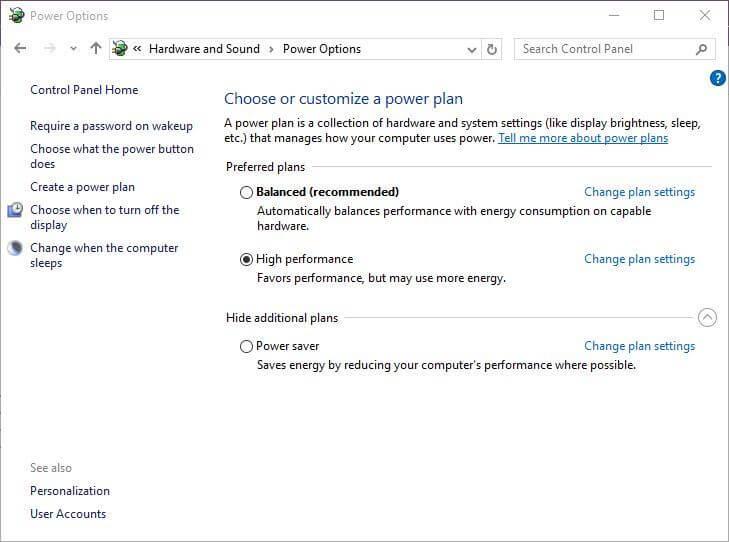Click the 'See also' label

51,468
